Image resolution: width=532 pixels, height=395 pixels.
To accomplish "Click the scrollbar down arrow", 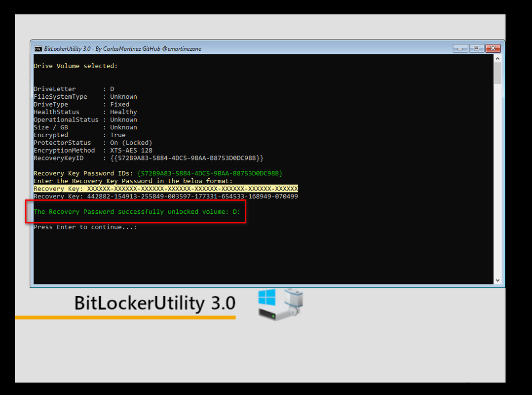I will [497, 280].
